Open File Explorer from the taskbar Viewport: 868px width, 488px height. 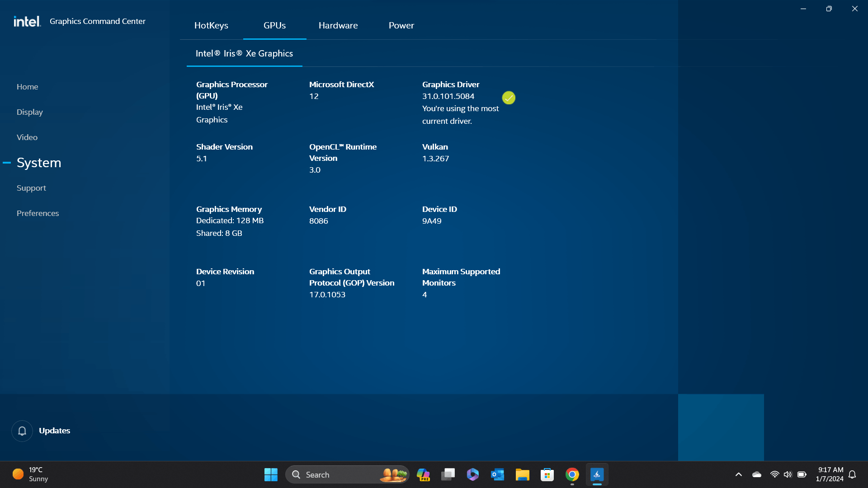coord(523,474)
